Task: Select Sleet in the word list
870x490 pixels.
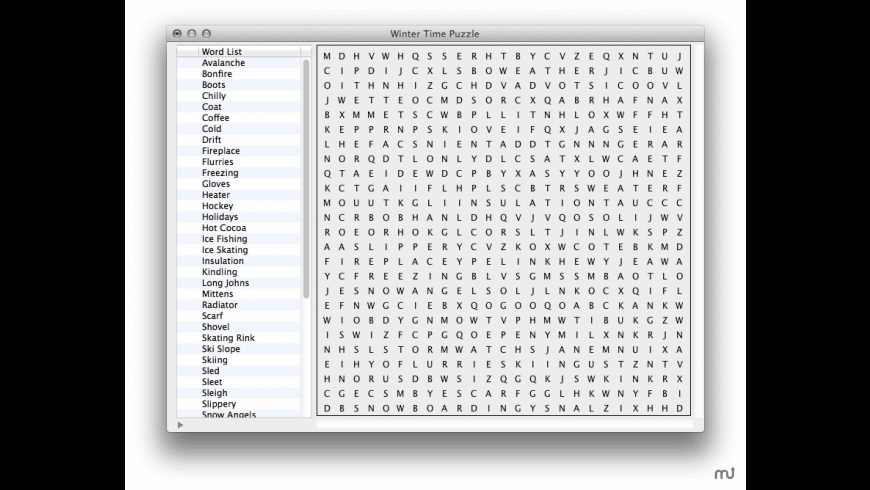Action: pos(239,382)
